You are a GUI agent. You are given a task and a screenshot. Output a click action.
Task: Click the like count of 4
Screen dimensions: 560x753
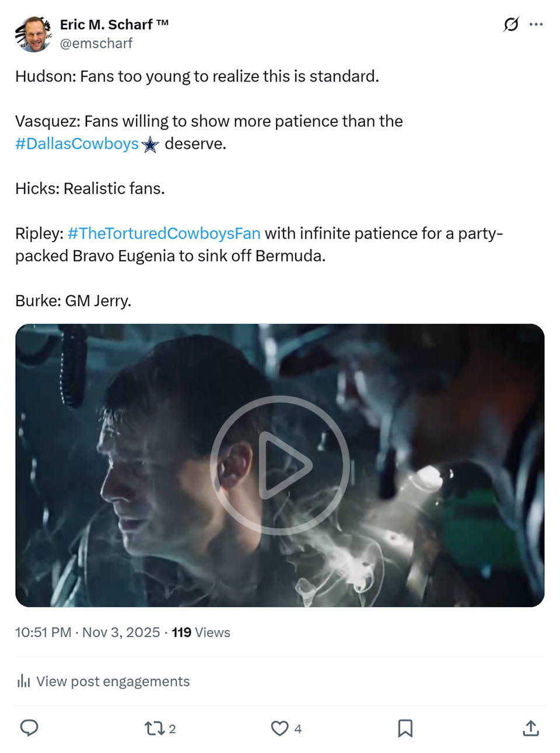pyautogui.click(x=298, y=729)
